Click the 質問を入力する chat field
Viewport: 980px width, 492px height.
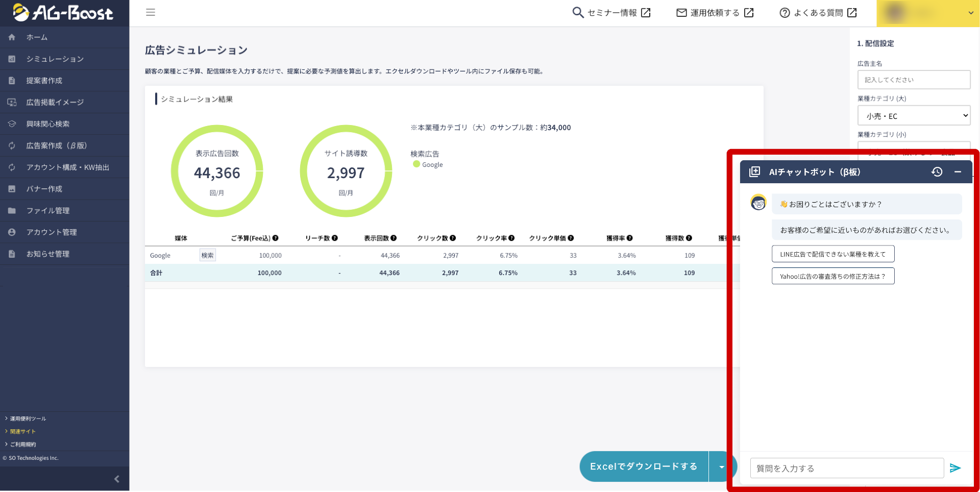click(x=846, y=468)
